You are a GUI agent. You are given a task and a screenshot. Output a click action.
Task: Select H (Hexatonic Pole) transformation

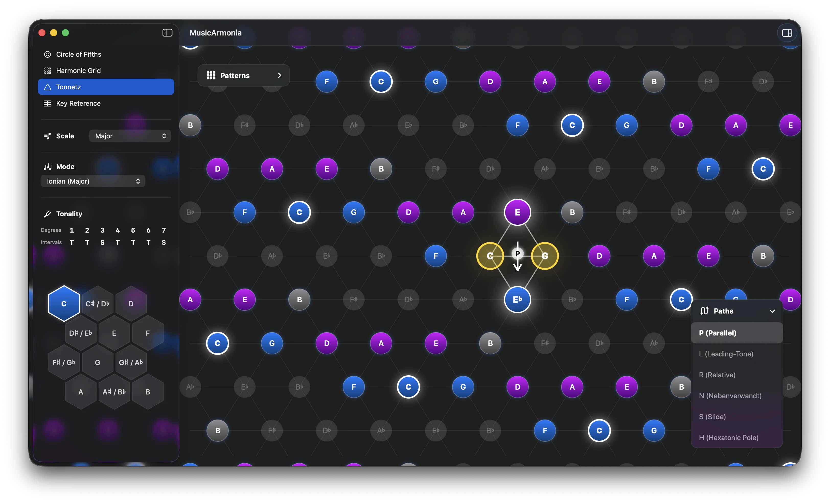click(x=737, y=437)
